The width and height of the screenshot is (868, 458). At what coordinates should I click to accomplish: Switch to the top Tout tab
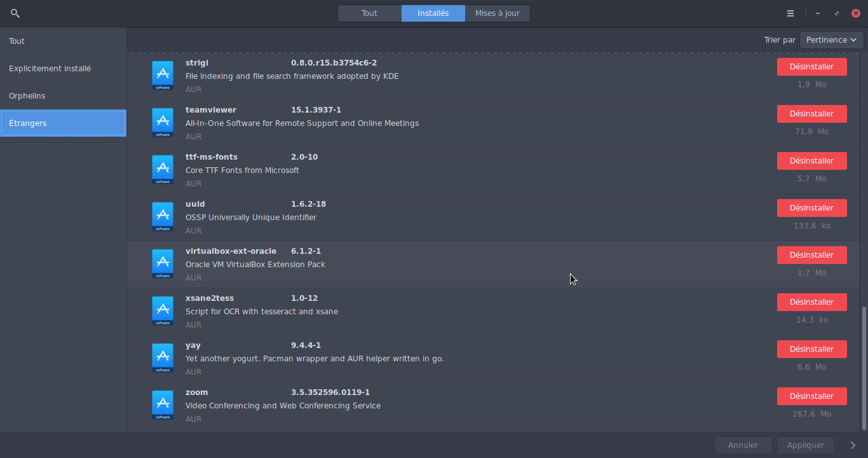[370, 13]
